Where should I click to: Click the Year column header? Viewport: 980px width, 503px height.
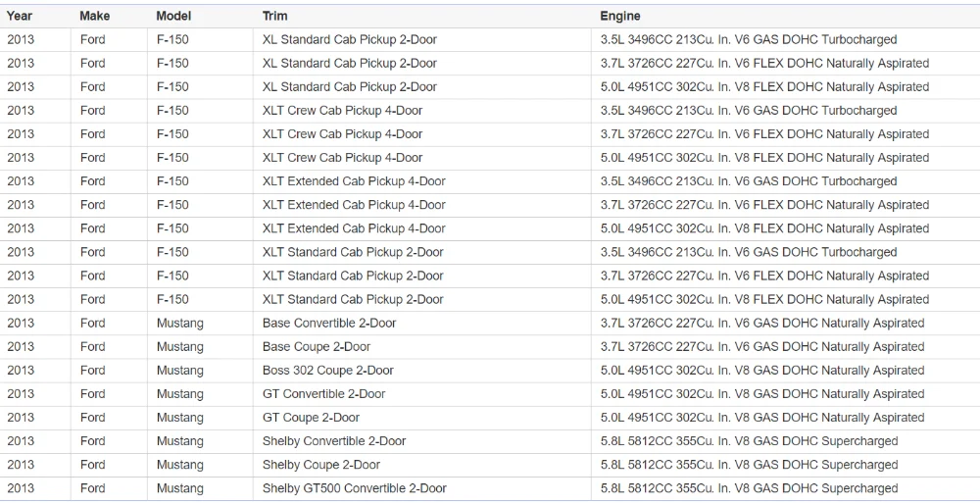20,16
